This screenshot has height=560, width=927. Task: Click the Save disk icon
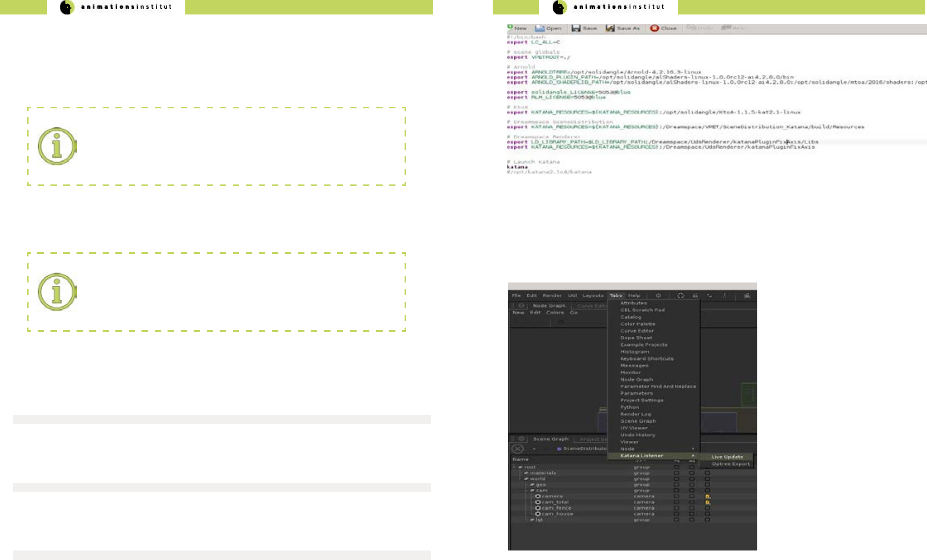576,28
